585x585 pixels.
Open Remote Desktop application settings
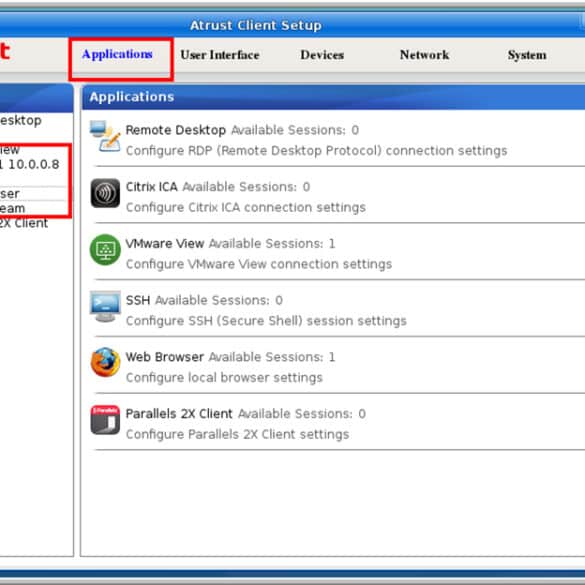point(176,130)
